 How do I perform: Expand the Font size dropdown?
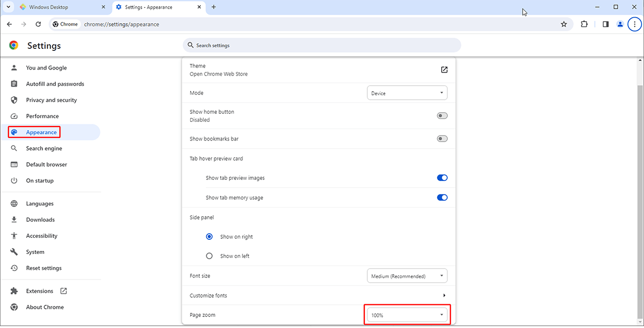click(407, 276)
